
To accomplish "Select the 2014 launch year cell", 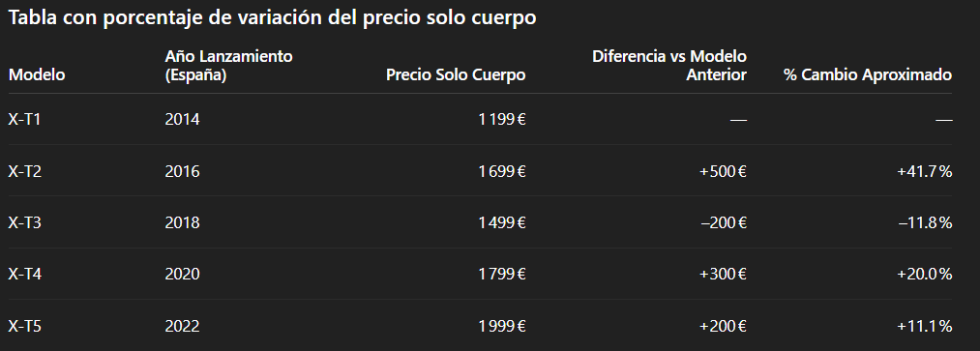I will pyautogui.click(x=183, y=119).
